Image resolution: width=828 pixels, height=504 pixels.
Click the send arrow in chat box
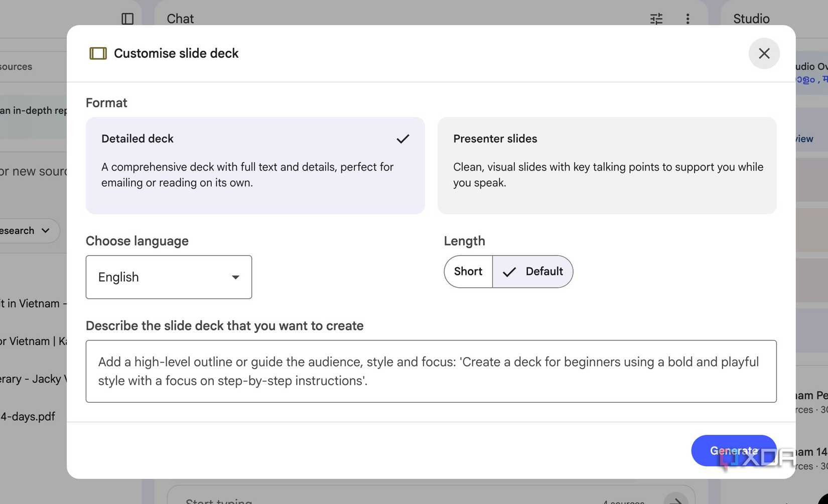coord(675,499)
